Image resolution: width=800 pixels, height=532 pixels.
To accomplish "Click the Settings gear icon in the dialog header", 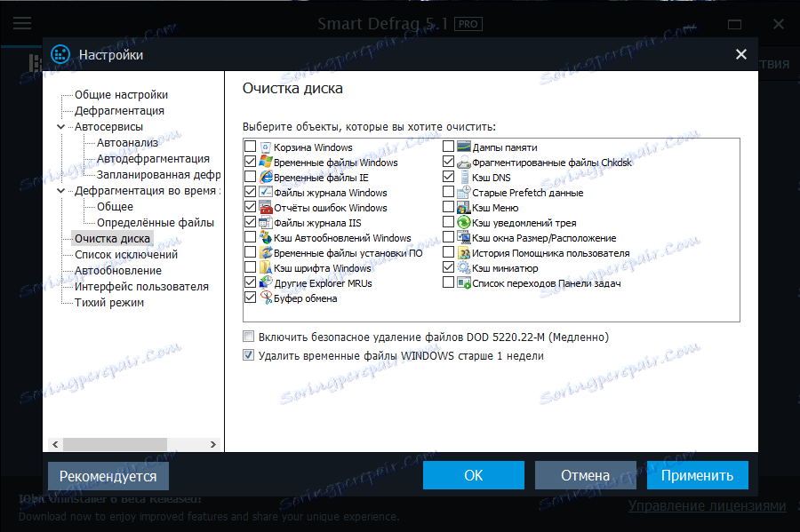I will click(60, 53).
